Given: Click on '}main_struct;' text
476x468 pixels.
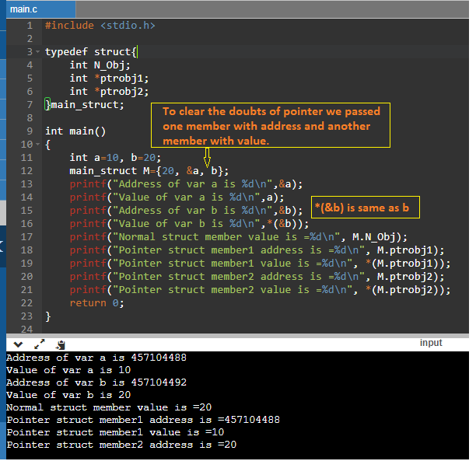Looking at the screenshot, I should coord(85,105).
